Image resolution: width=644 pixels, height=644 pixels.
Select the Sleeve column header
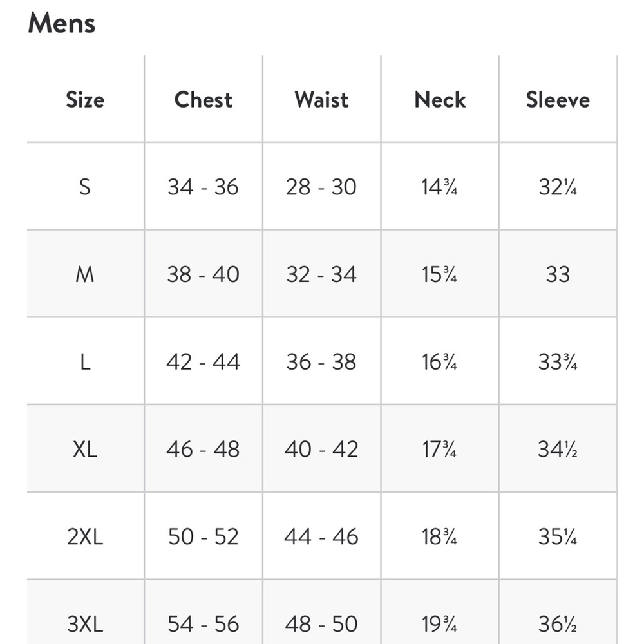(558, 100)
